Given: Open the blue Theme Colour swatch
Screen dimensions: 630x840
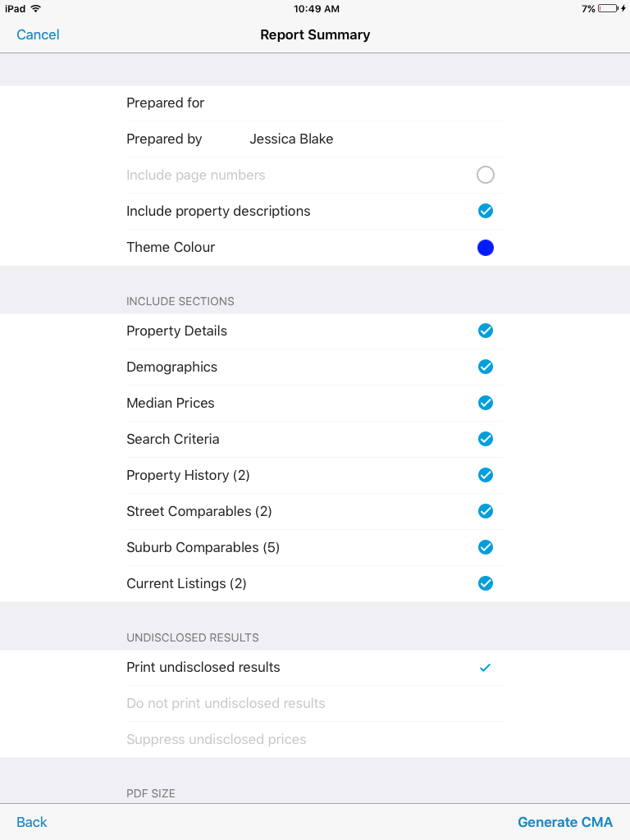Looking at the screenshot, I should click(486, 247).
